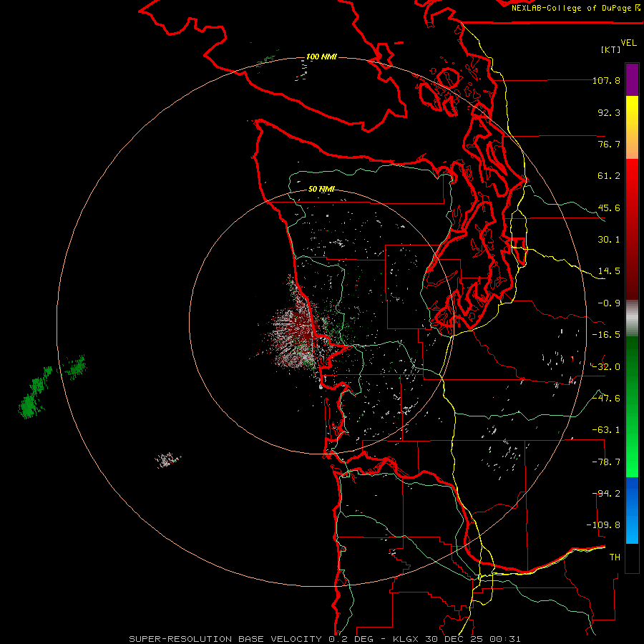Image resolution: width=644 pixels, height=644 pixels.
Task: Click the 14.5 legend value
Action: coord(609,271)
